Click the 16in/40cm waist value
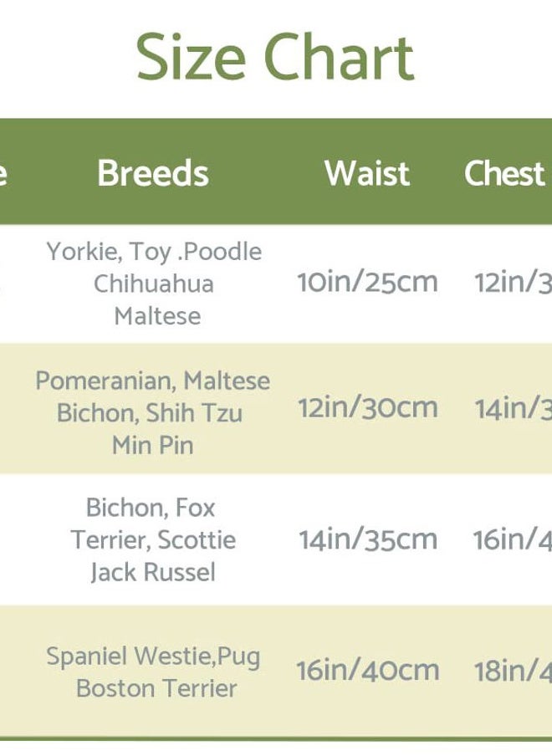 pos(368,671)
